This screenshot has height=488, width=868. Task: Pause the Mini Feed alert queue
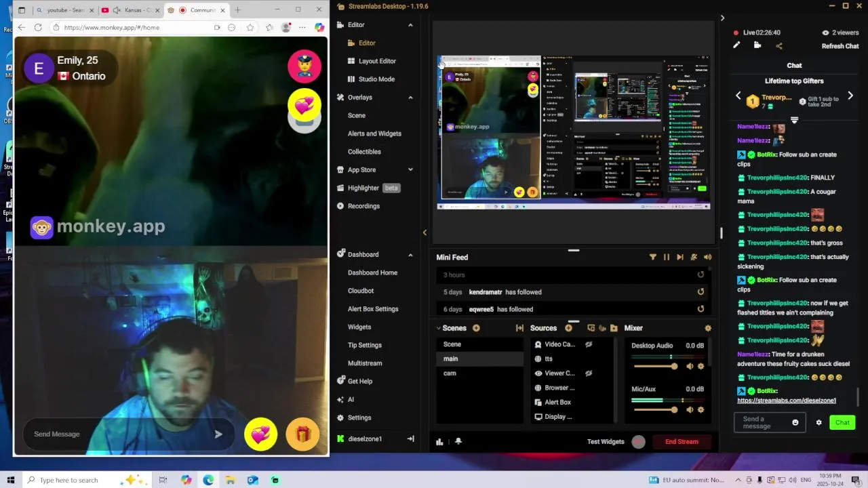pos(667,257)
